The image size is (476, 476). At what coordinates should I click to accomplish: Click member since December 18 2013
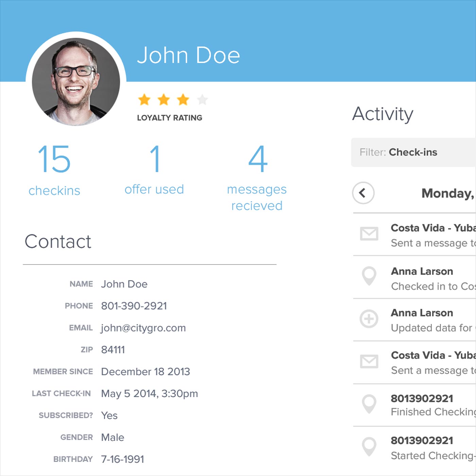click(146, 371)
